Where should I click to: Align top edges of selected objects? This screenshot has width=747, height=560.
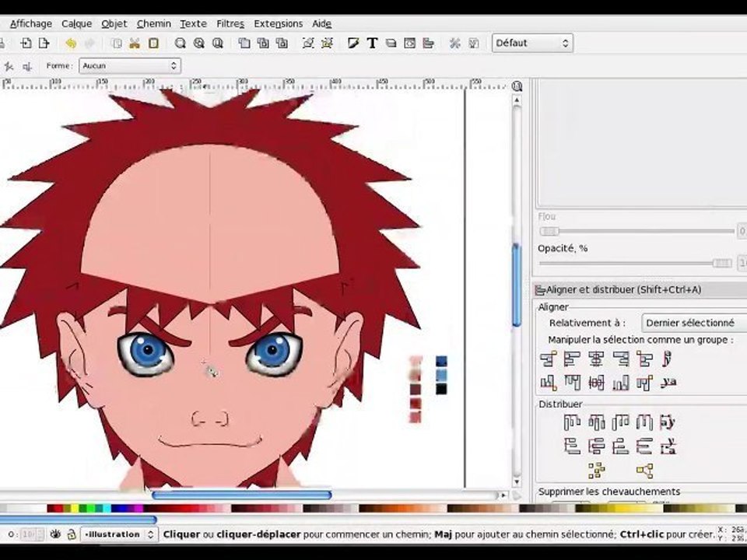[x=572, y=383]
